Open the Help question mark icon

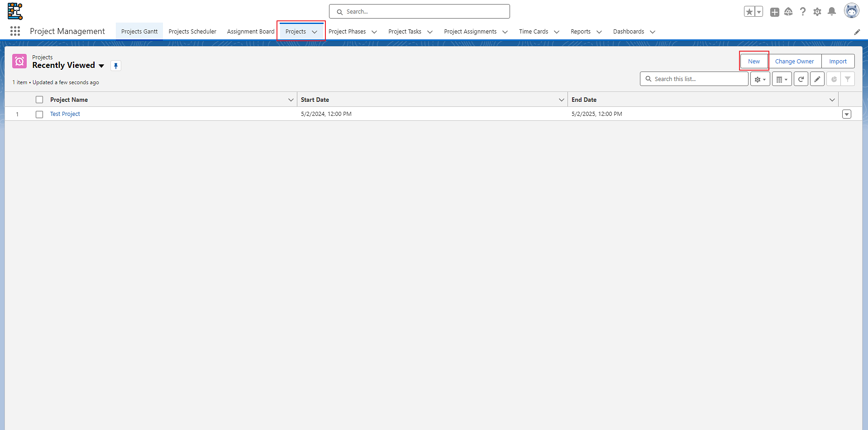(x=802, y=12)
